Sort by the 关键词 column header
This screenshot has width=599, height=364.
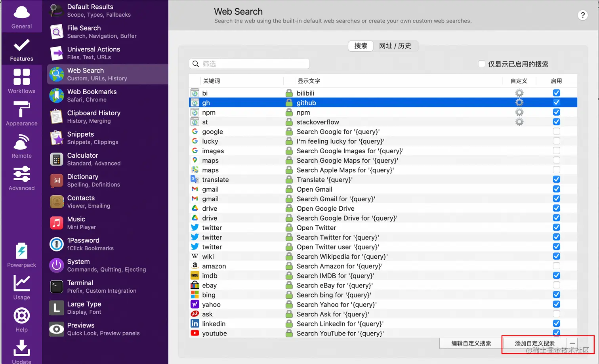212,81
